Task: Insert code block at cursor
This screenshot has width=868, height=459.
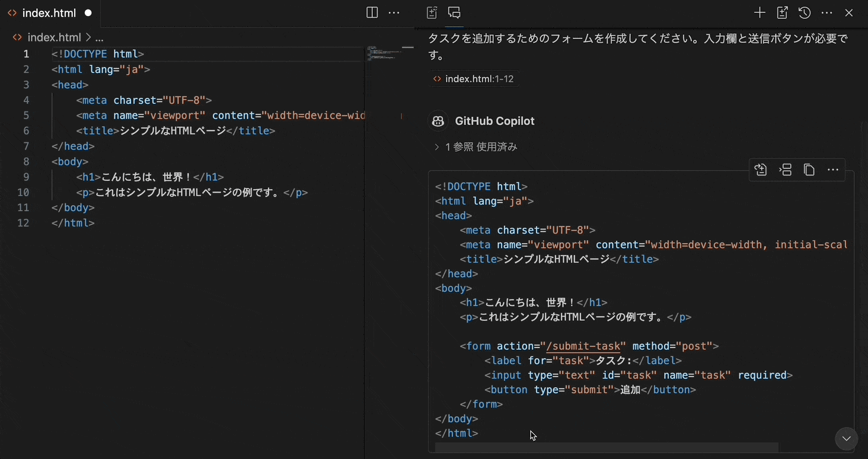Action: (786, 170)
